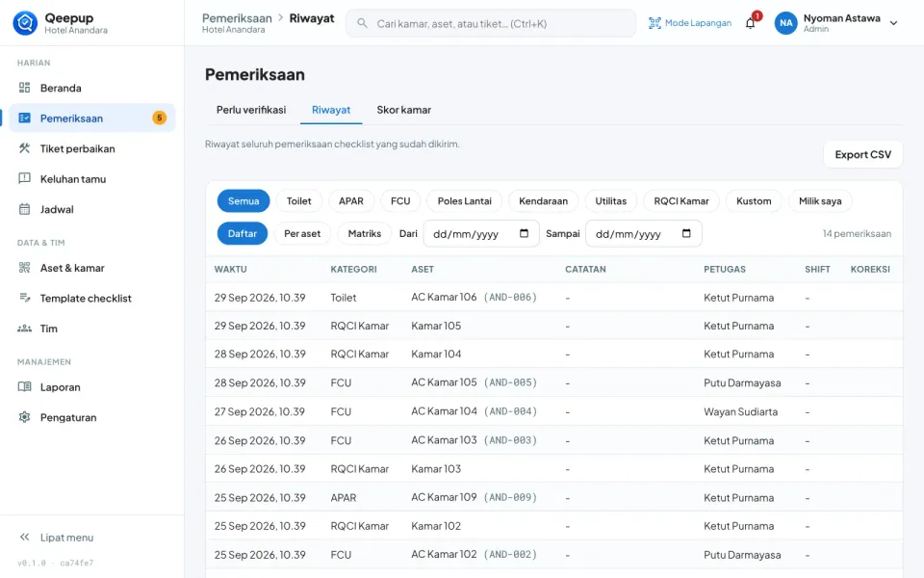
Task: Select Pemeriksaan checklist icon in sidebar
Action: (24, 118)
